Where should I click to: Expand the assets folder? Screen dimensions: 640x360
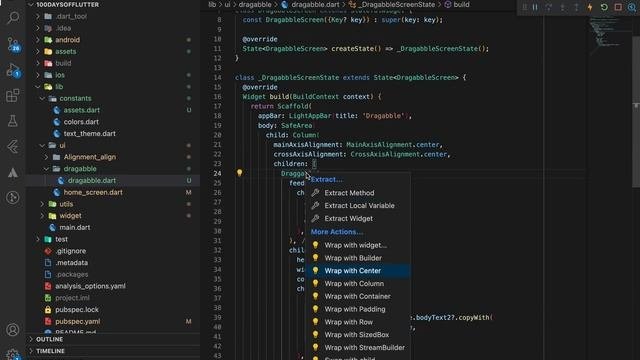(x=38, y=51)
